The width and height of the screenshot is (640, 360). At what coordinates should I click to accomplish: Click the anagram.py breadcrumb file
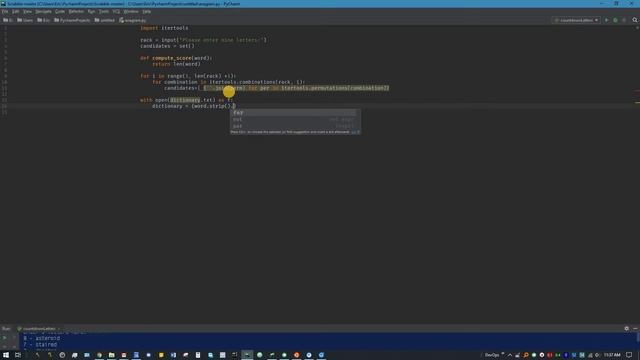133,20
